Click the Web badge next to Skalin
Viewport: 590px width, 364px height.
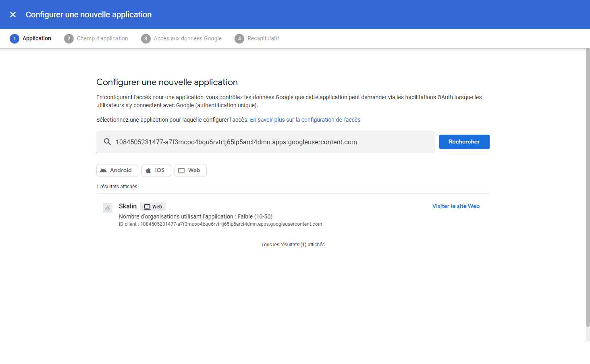[153, 207]
